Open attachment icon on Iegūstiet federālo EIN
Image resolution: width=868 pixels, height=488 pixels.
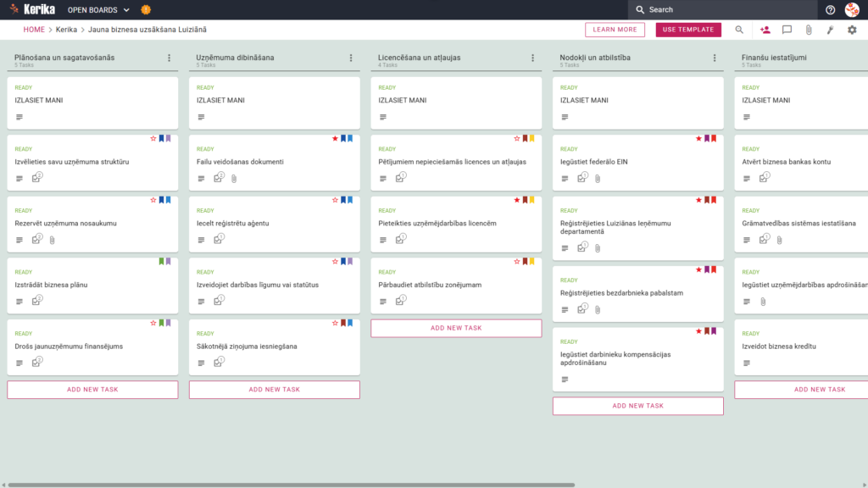pos(598,179)
